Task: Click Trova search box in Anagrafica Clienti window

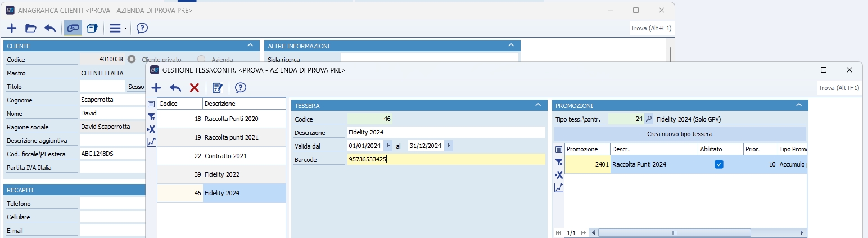Action: [650, 28]
